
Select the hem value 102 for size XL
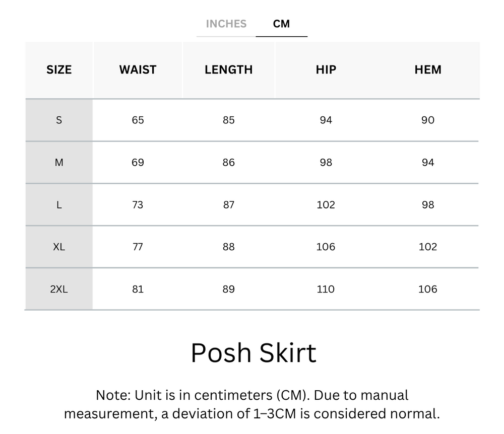427,247
